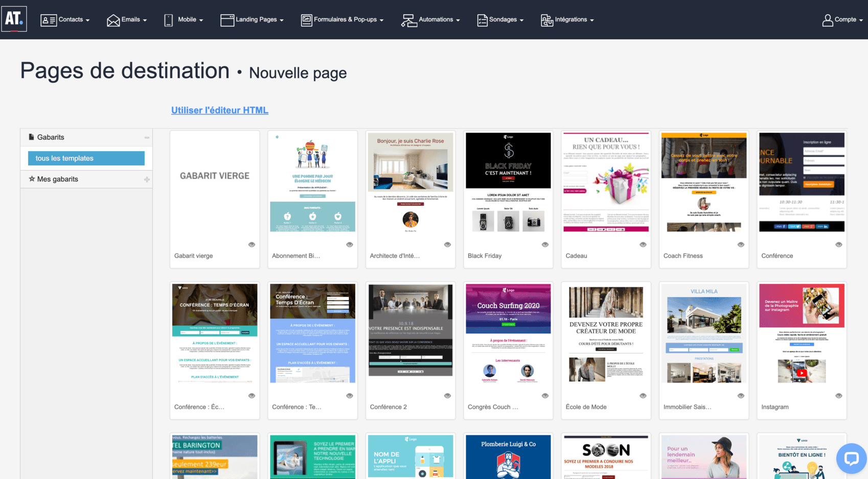Choose the Nom de l'appli template
Image resolution: width=868 pixels, height=479 pixels.
pyautogui.click(x=410, y=457)
